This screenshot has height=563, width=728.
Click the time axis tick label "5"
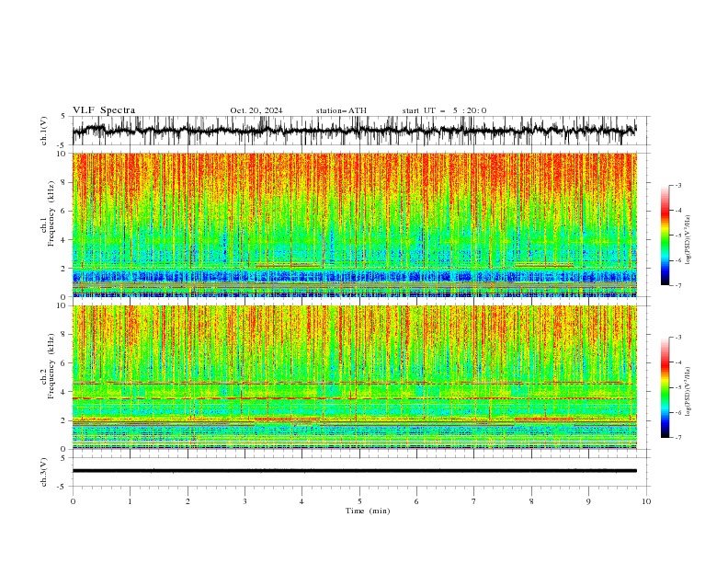pos(359,501)
